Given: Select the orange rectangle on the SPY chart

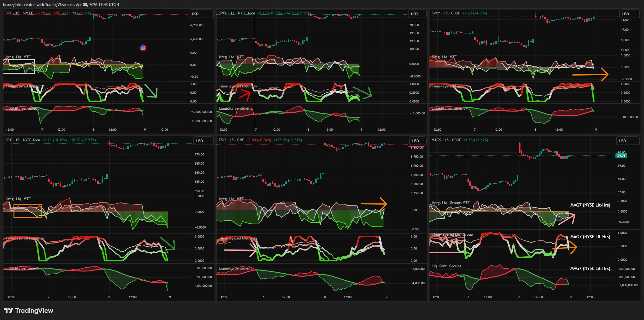Looking at the screenshot, I should point(28,211).
